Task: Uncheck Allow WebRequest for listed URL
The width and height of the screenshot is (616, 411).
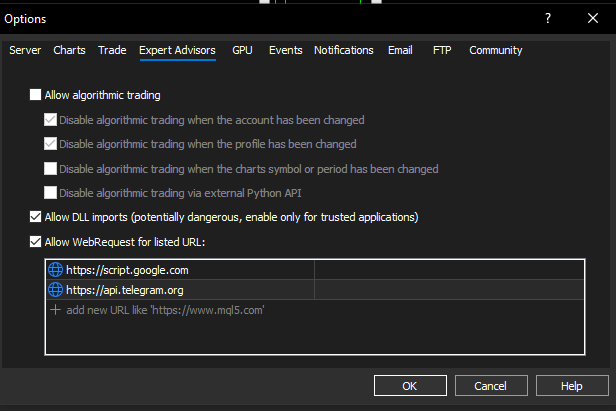Action: click(35, 242)
